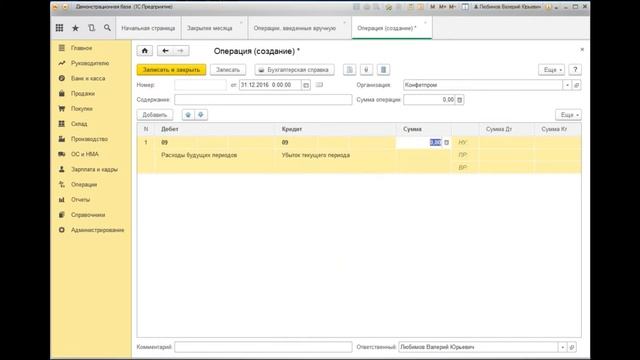This screenshot has width=640, height=360.
Task: Open Производство section in sidebar
Action: [x=89, y=139]
